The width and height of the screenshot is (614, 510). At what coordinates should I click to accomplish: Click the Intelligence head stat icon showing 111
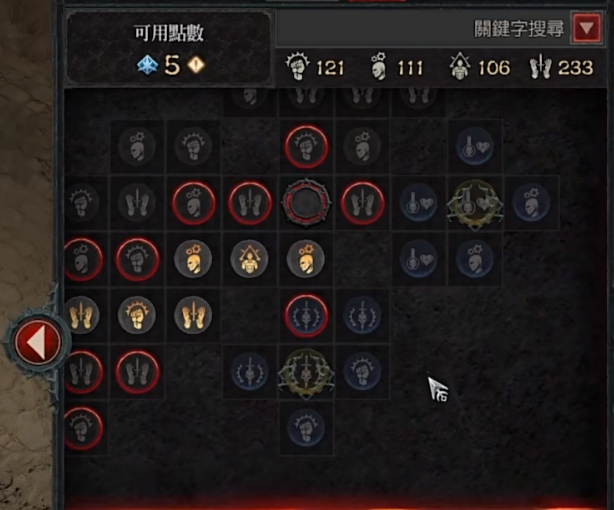379,67
